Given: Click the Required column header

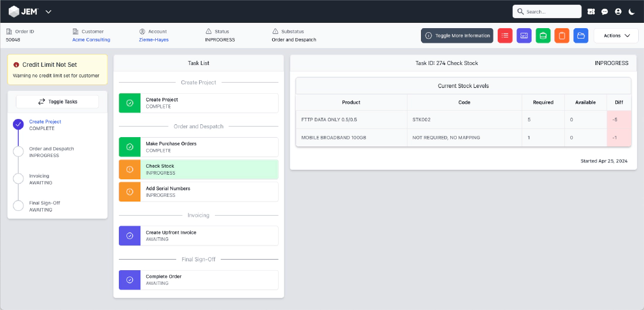Looking at the screenshot, I should tap(543, 103).
